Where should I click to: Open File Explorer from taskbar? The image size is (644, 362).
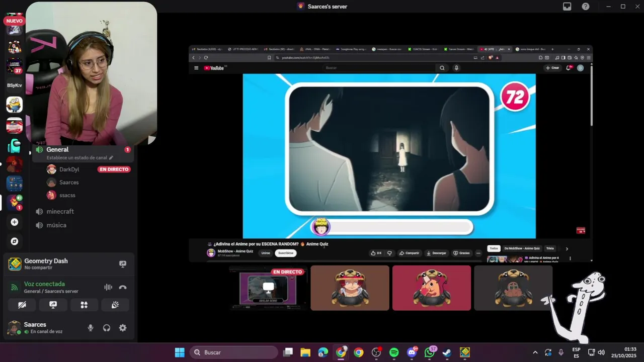coord(305,352)
